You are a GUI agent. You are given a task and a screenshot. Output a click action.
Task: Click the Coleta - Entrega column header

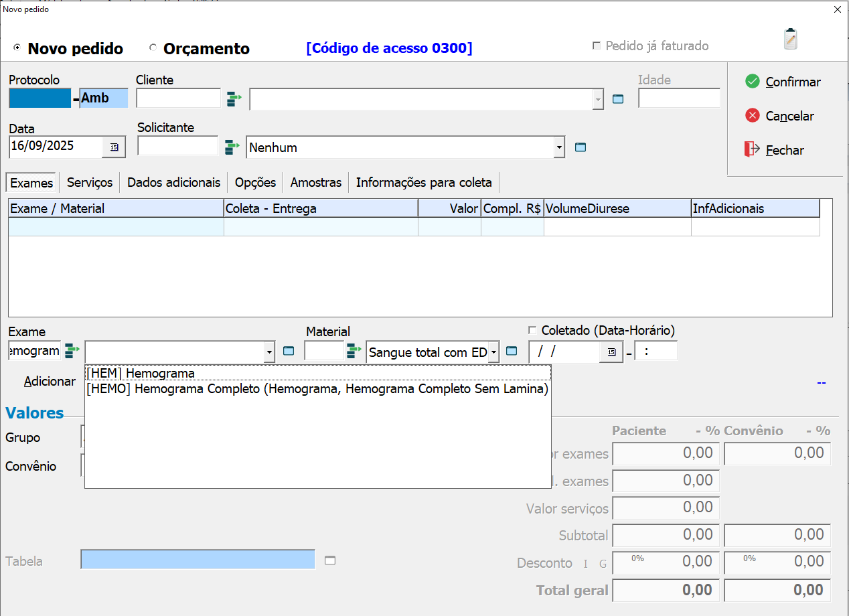pyautogui.click(x=321, y=208)
